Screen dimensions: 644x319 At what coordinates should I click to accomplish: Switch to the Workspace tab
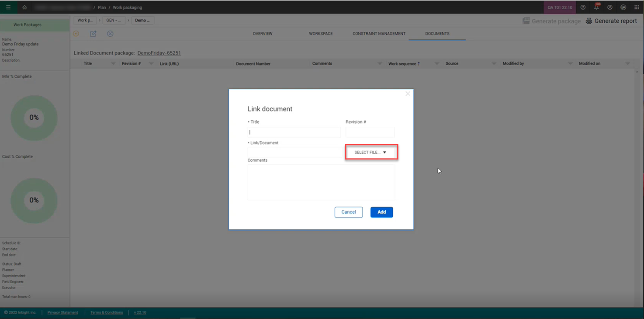321,34
